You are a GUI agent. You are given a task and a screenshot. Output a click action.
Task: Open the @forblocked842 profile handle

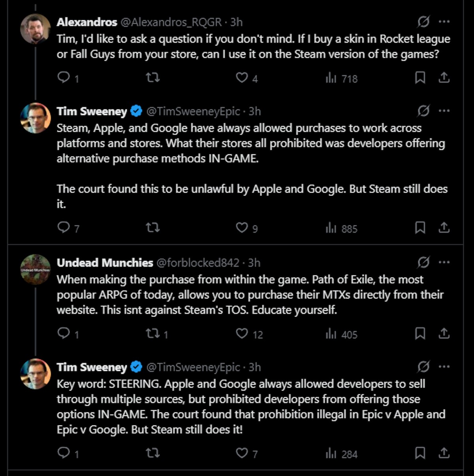coord(197,263)
